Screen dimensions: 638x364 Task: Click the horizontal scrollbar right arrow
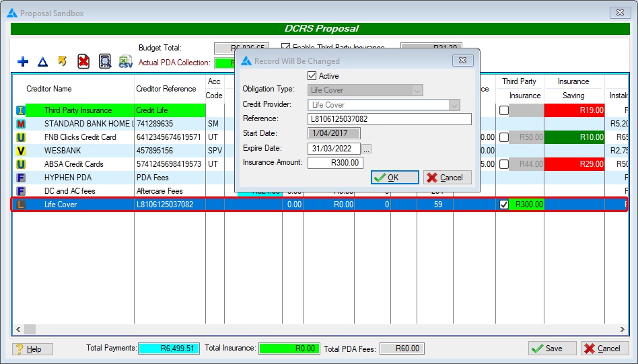pyautogui.click(x=623, y=329)
